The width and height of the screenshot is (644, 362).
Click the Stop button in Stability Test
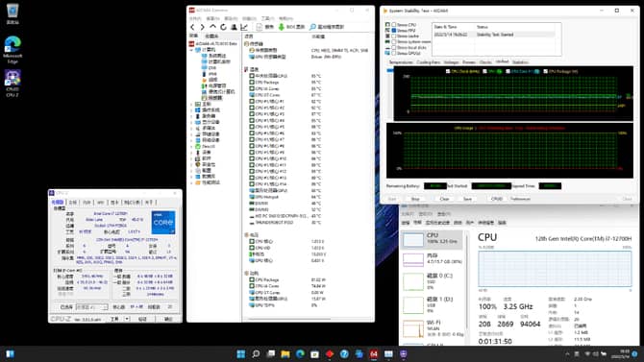pos(415,199)
